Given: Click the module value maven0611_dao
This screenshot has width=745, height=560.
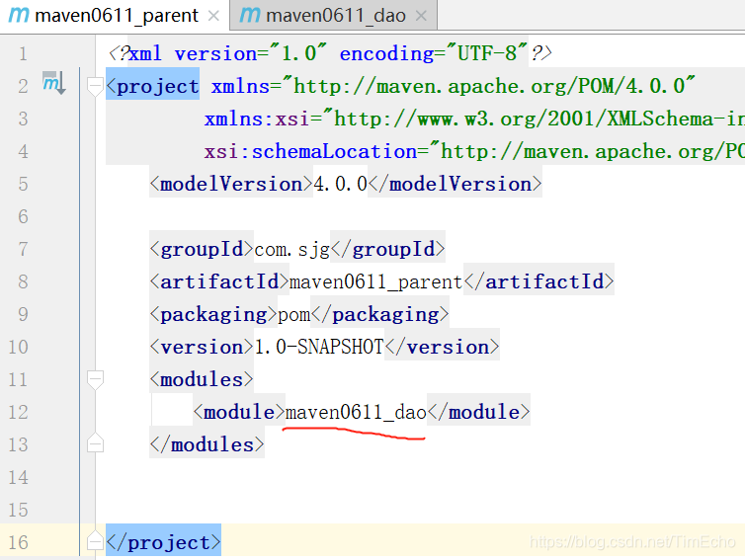Looking at the screenshot, I should (356, 412).
